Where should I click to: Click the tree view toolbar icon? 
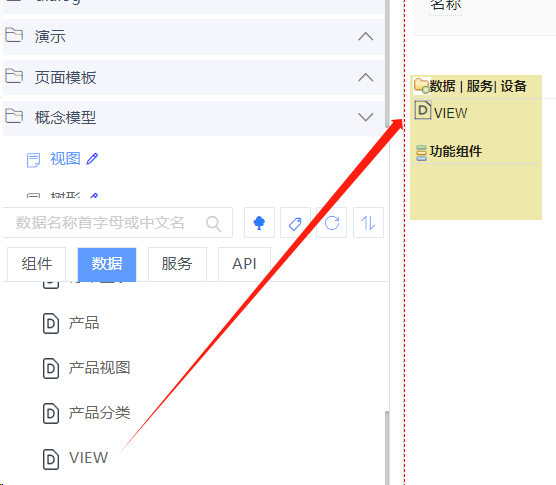click(259, 223)
